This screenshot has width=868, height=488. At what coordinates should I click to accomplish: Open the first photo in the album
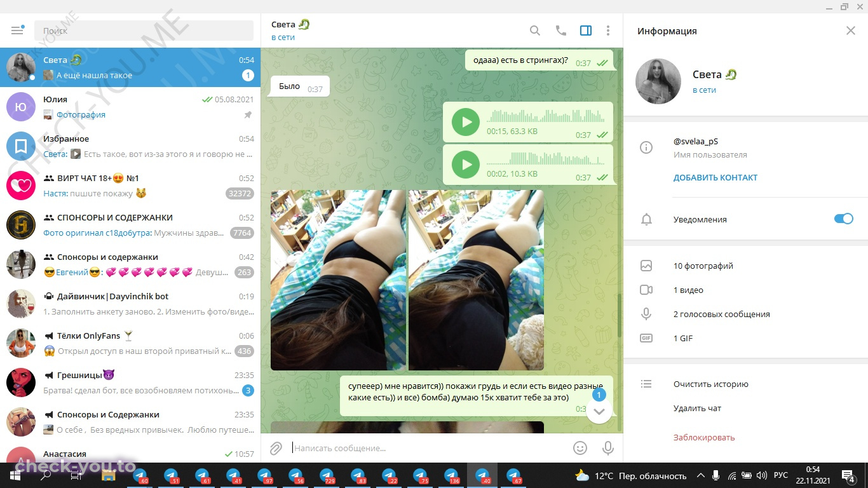pos(338,280)
